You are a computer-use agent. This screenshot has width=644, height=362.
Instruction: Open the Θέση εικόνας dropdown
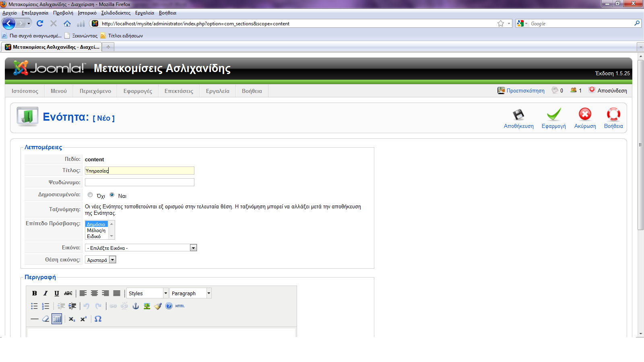101,260
